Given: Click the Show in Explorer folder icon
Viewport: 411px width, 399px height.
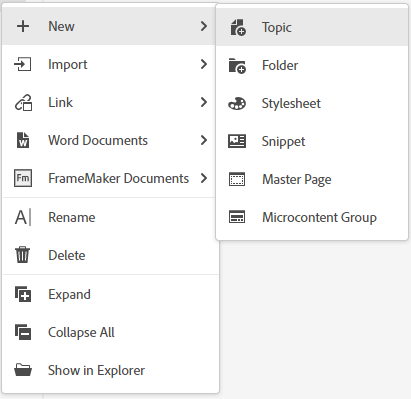Looking at the screenshot, I should (x=23, y=370).
